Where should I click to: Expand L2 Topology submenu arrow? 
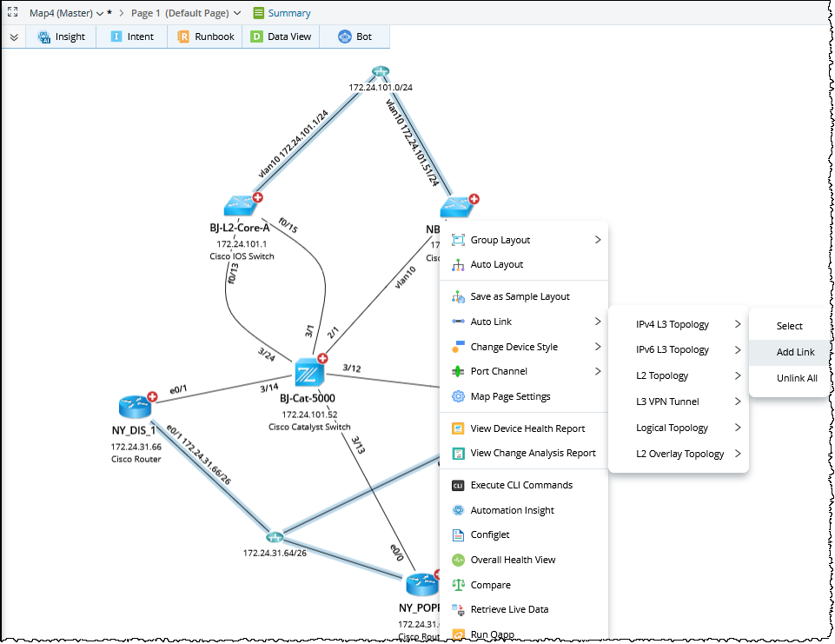(738, 375)
